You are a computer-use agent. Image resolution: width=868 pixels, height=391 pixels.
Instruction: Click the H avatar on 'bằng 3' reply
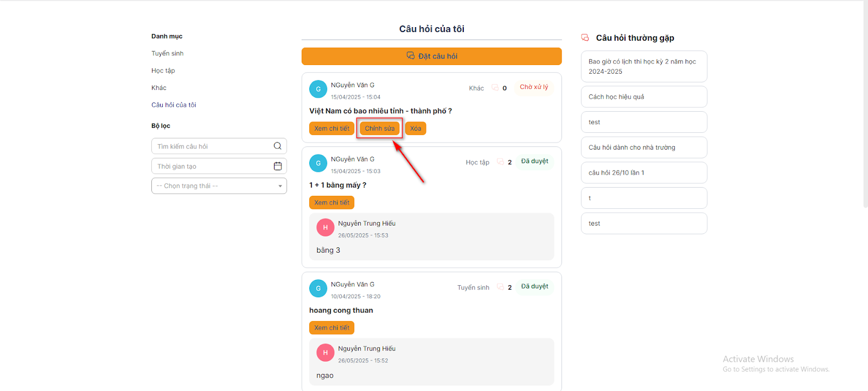tap(325, 227)
